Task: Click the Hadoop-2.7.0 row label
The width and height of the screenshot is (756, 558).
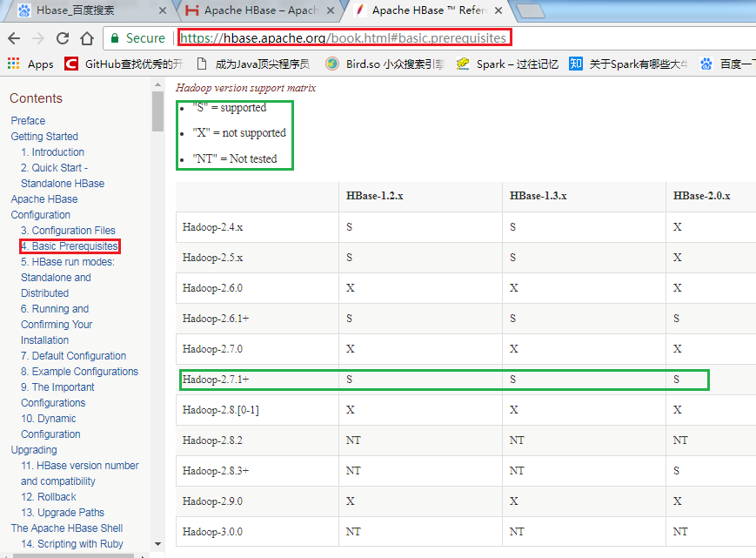Action: point(212,349)
